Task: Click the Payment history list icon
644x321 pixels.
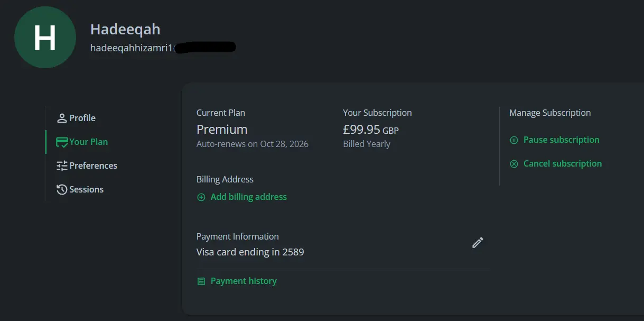Action: click(x=201, y=281)
